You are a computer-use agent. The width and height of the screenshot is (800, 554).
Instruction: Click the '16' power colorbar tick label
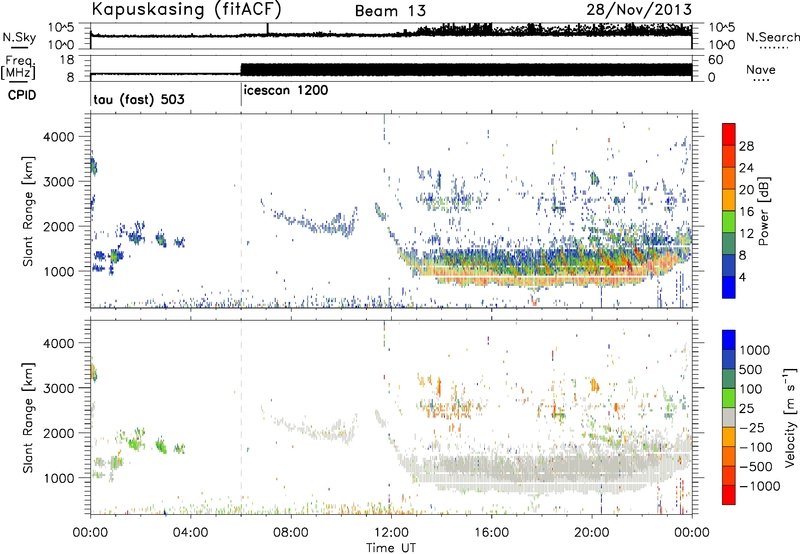point(746,212)
